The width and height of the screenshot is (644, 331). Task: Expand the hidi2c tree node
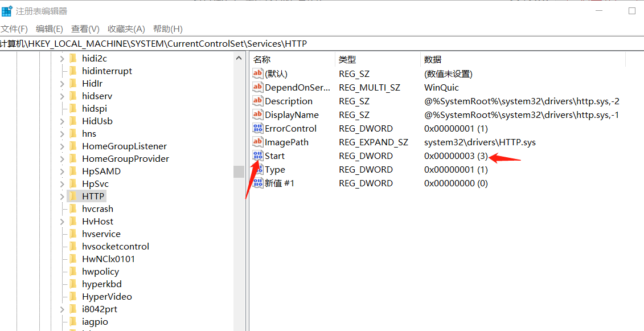pyautogui.click(x=62, y=58)
